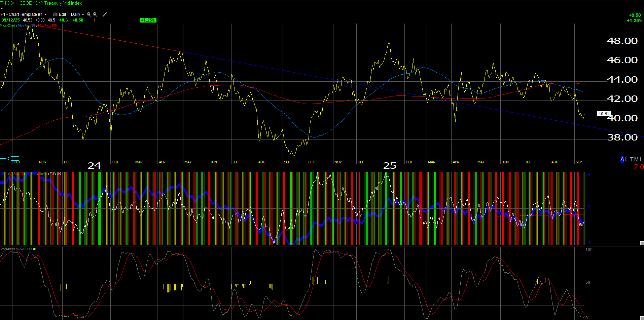Click the cyan arrow pointer near OCT
Viewport: 644px width, 320px height.
click(11, 158)
